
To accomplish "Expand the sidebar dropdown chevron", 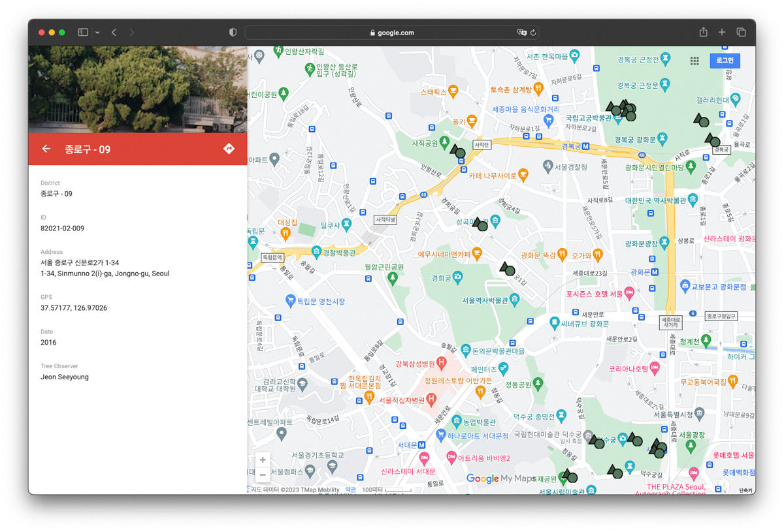I will tap(97, 32).
